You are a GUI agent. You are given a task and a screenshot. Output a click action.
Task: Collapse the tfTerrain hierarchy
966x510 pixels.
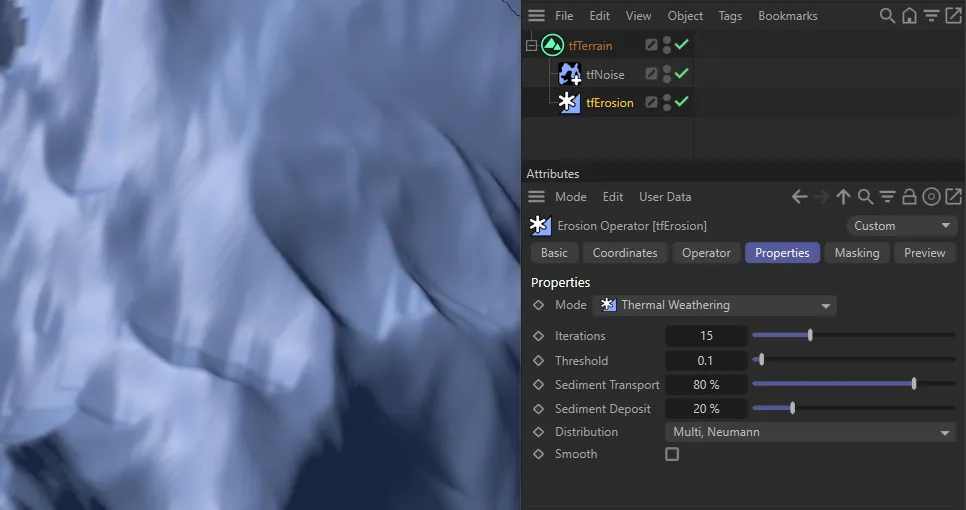click(x=531, y=46)
